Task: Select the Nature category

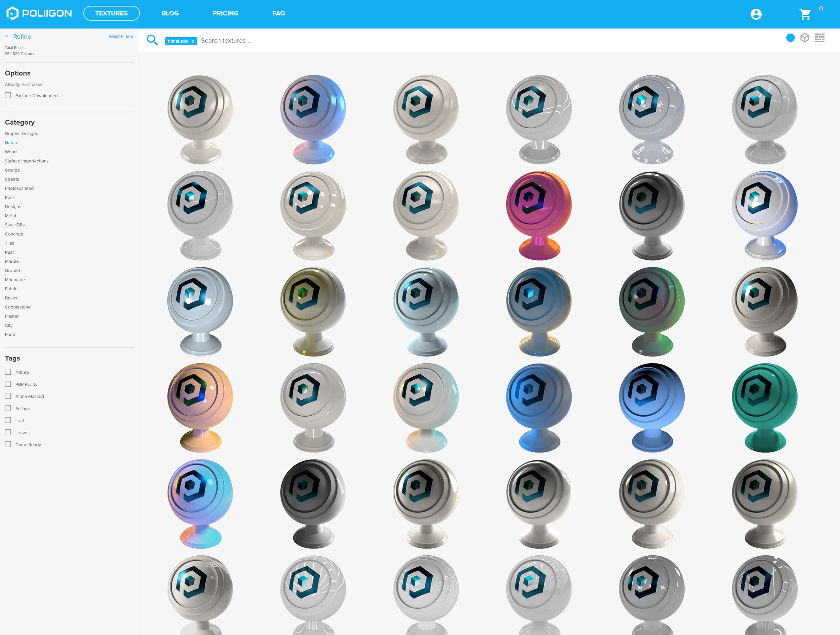Action: coord(12,143)
